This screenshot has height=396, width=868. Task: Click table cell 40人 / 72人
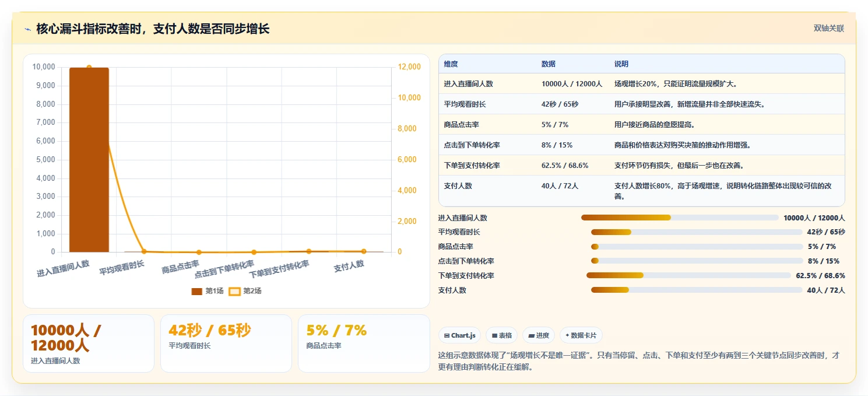coord(560,186)
